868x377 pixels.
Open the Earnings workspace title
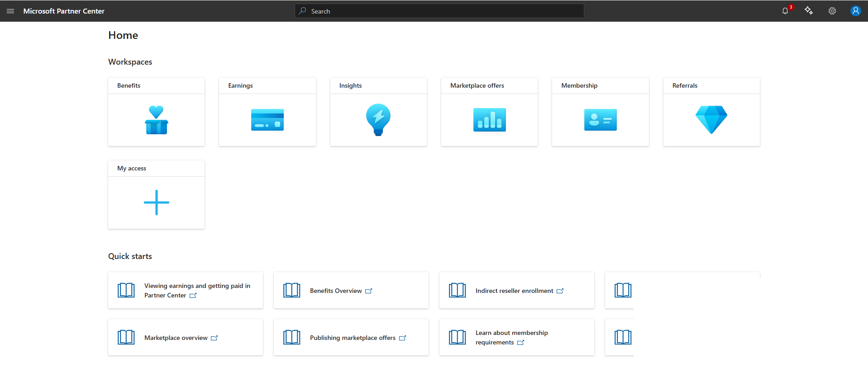[241, 85]
